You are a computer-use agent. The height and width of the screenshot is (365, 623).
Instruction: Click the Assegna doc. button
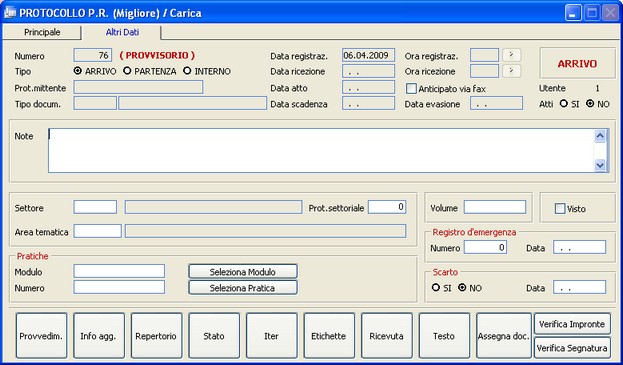[504, 336]
